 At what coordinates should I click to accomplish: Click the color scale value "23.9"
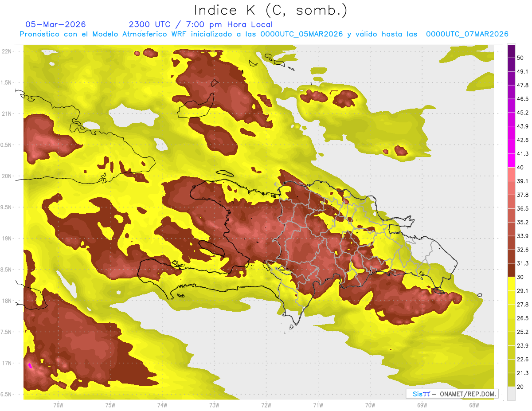coord(523,346)
